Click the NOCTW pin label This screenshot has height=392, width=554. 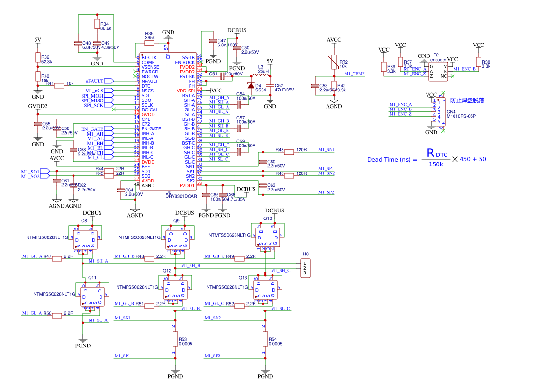150,76
